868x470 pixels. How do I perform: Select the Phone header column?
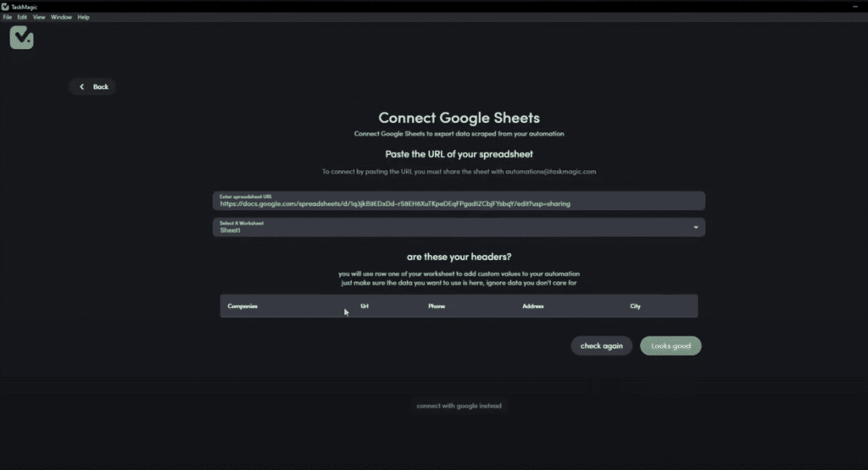click(437, 306)
